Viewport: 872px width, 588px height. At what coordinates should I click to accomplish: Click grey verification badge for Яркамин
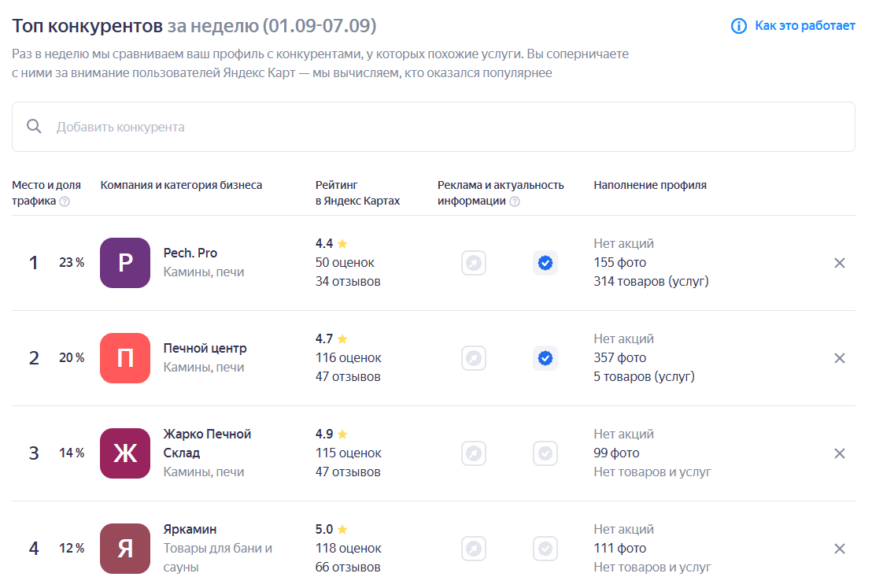click(x=545, y=549)
